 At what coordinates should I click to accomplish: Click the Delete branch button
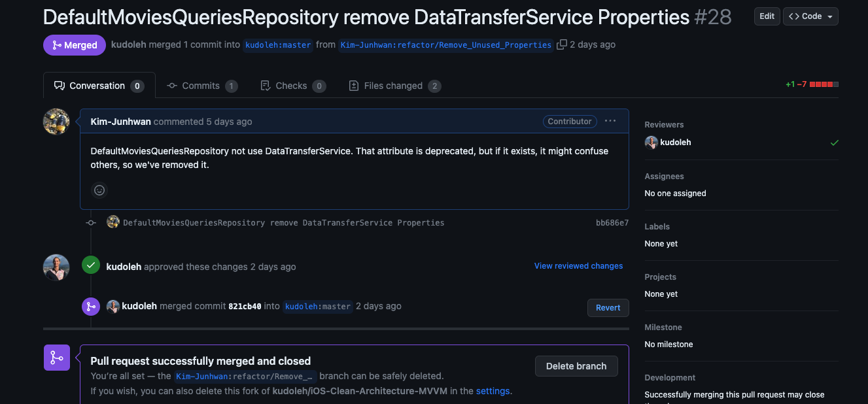[x=576, y=366]
